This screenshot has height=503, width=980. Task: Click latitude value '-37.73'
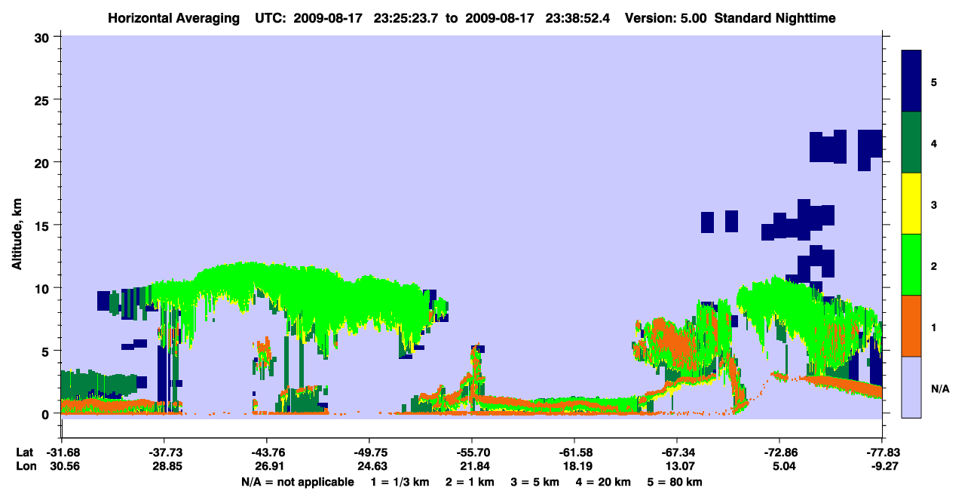pyautogui.click(x=164, y=452)
